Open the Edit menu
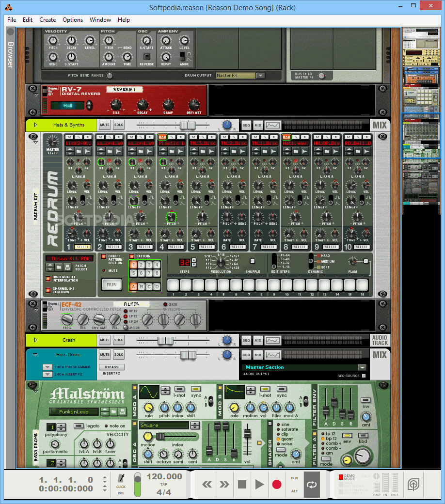 27,19
